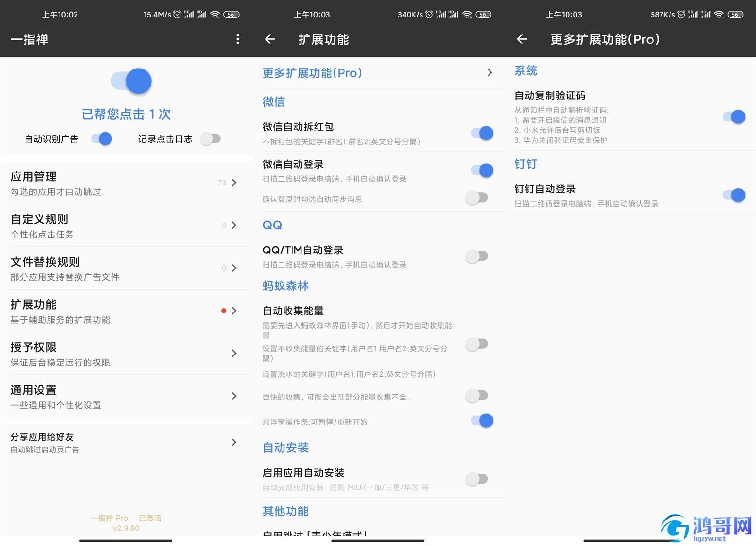
Task: Click the red notification dot on 扩展功能
Action: click(223, 311)
